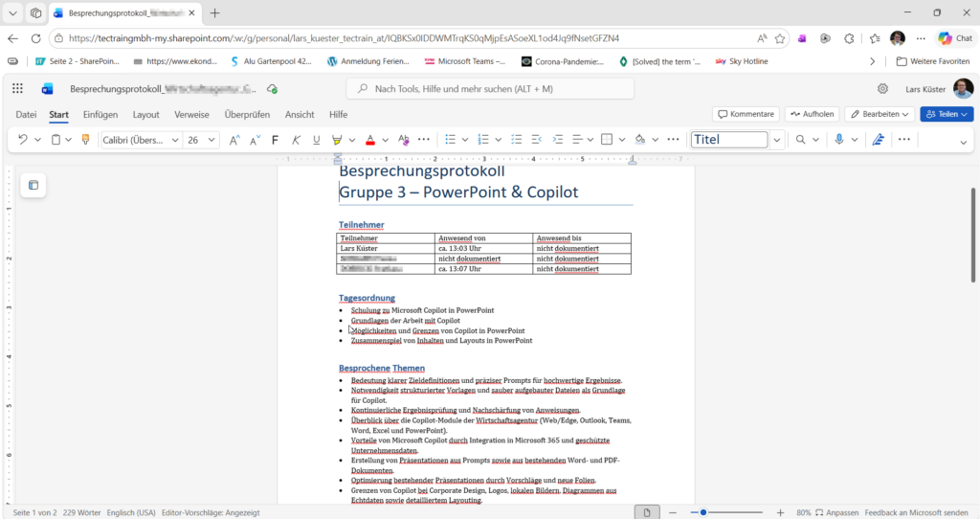Click the Titel style box
The width and height of the screenshot is (980, 519).
728,140
